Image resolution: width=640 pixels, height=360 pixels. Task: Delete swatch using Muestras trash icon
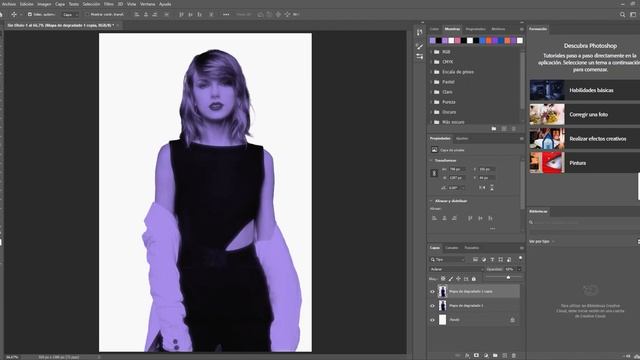coord(514,129)
